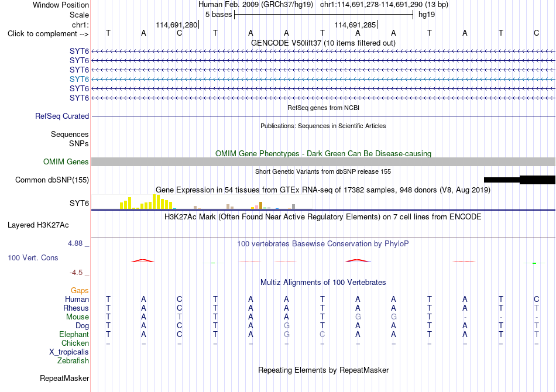Open '100 vertebrates Basewise Conservation by PhyloP' heading
The width and height of the screenshot is (556, 392).
pos(323,244)
